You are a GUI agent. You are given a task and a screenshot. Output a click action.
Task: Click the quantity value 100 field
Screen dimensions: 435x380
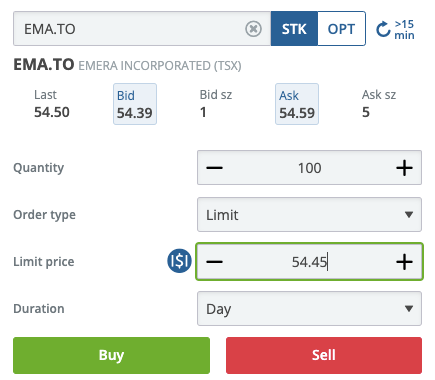[x=309, y=168]
